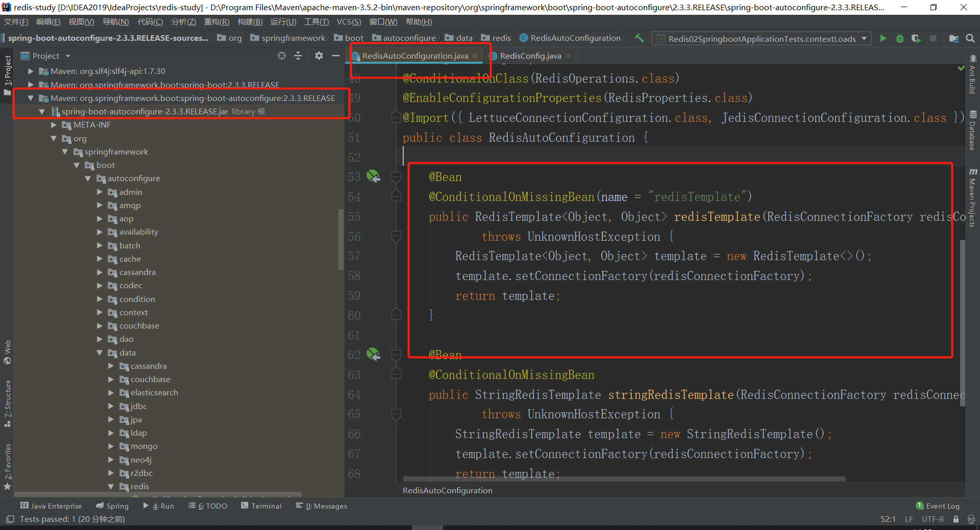Open Project panel gear settings
The height and width of the screenshot is (530, 980).
point(319,56)
